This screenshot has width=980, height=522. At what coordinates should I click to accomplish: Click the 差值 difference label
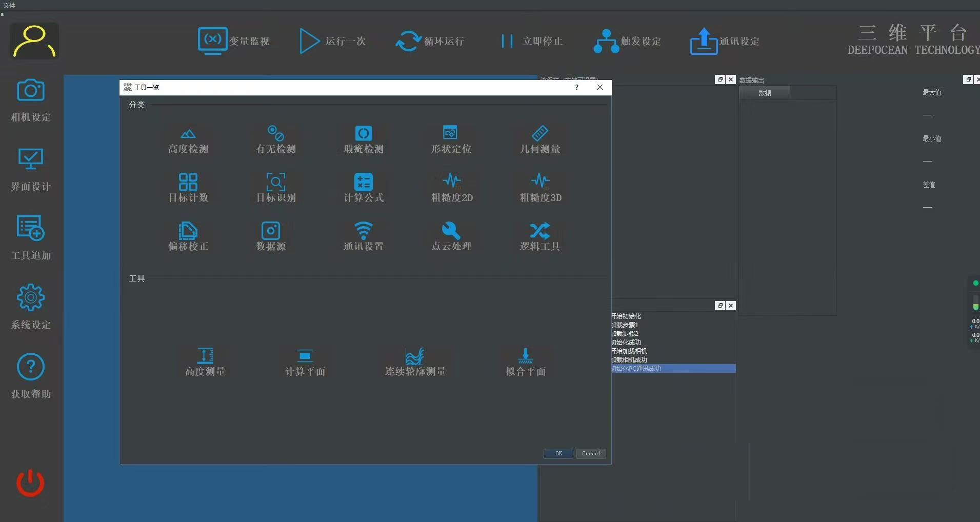pos(929,185)
